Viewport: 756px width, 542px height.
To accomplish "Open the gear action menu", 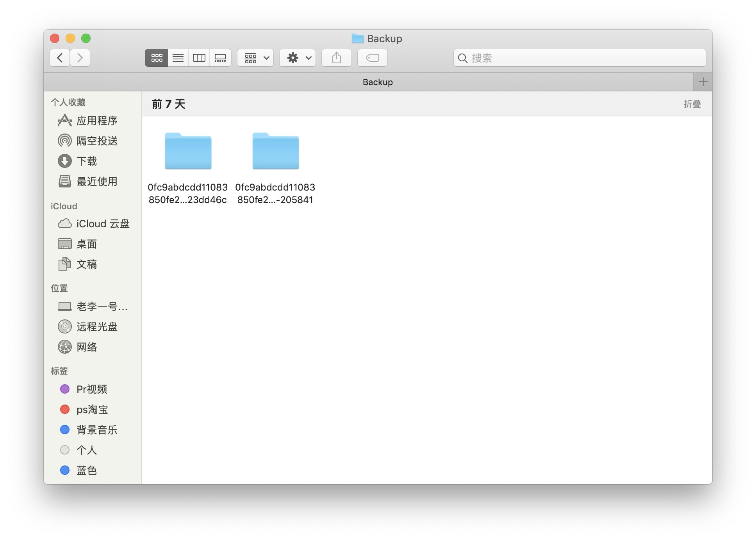I will [x=298, y=58].
